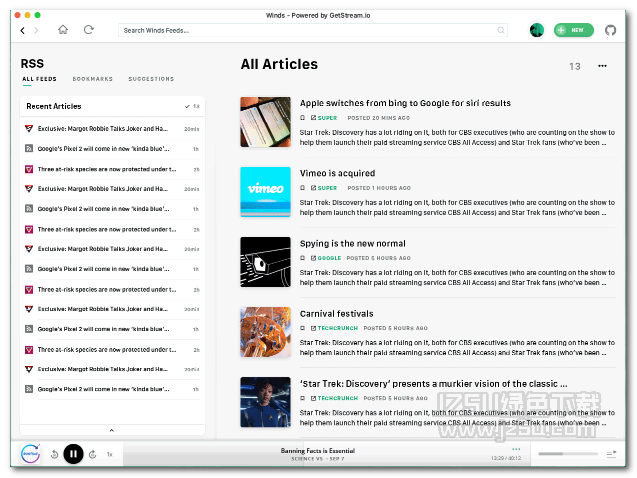This screenshot has width=637, height=478.
Task: Click the Carnival festivals thumbnail
Action: [265, 332]
